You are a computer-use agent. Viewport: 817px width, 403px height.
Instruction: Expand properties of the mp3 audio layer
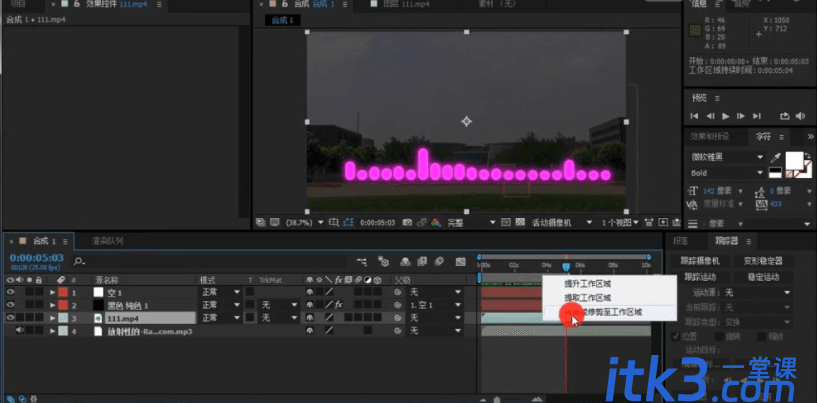click(x=52, y=331)
